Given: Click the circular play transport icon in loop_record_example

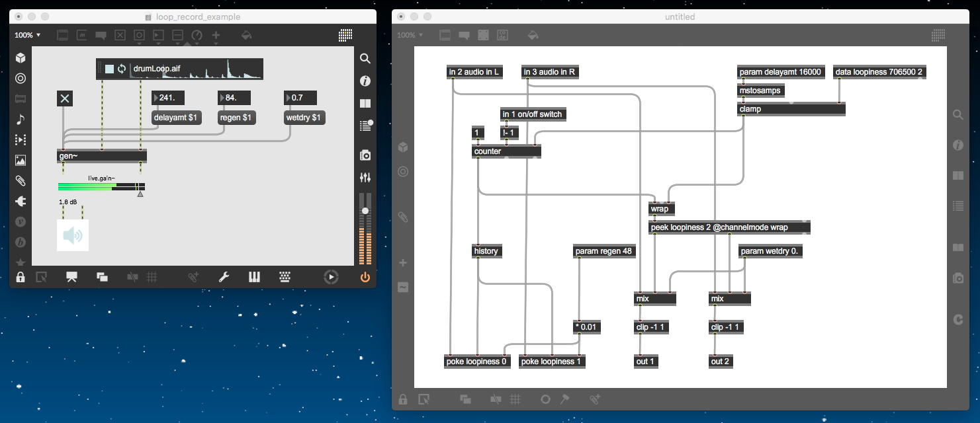Looking at the screenshot, I should (331, 277).
